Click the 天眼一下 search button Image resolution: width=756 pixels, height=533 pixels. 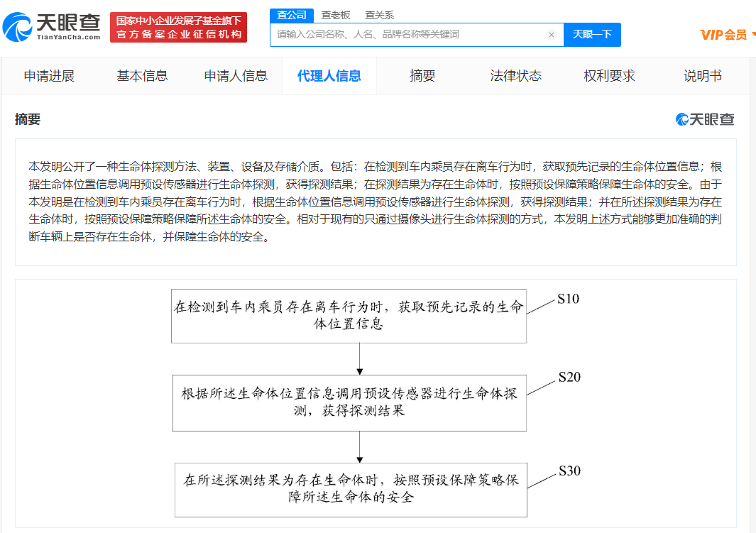pyautogui.click(x=592, y=35)
